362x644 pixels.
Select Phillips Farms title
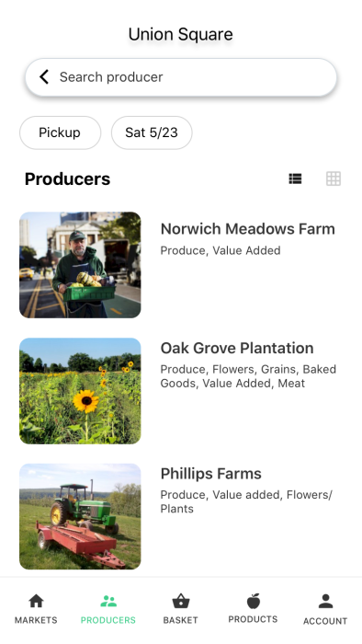(x=210, y=474)
